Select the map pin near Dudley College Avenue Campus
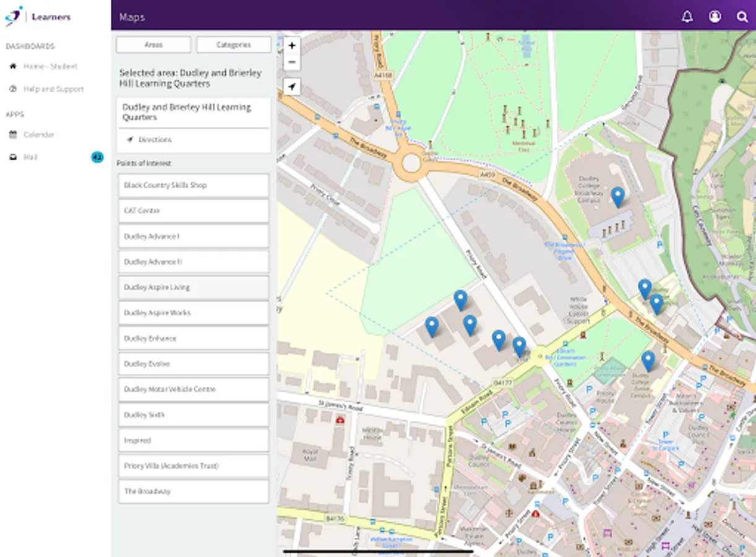The image size is (756, 557). 648,361
